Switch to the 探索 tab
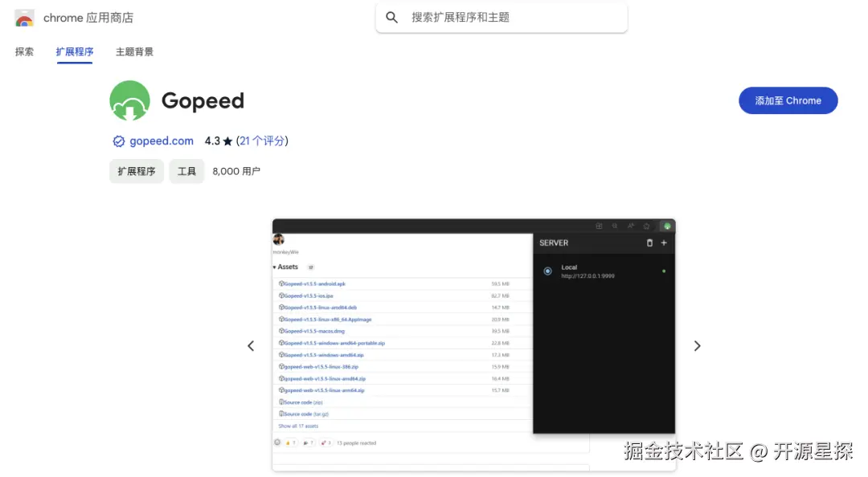Viewport: 868px width, 477px height. click(23, 51)
